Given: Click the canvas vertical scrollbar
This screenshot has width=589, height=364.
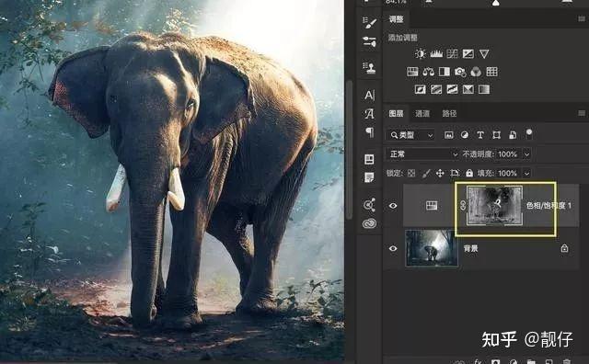Looking at the screenshot, I should [349, 150].
